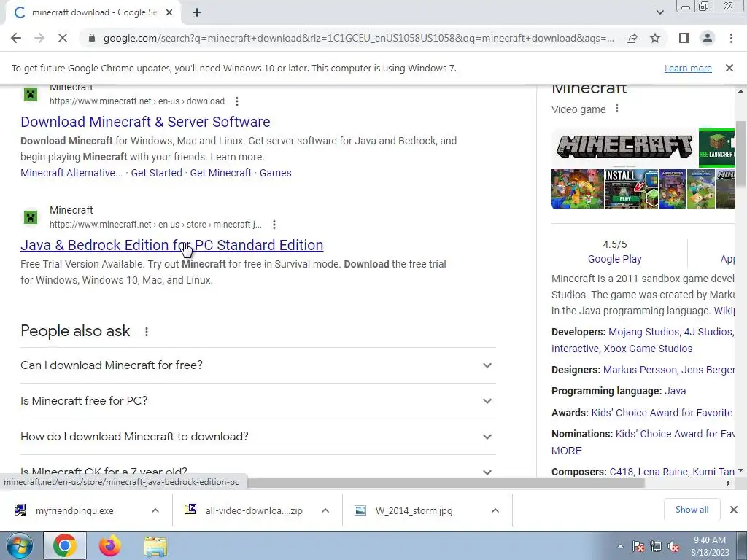Open Games sitelink
The height and width of the screenshot is (560, 747).
(275, 173)
